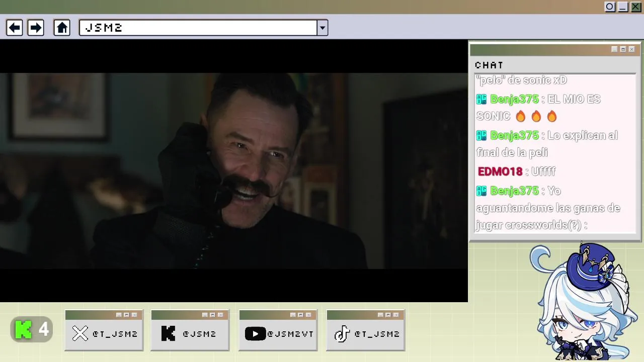Close the Kick @JSM2 mini window
Image resolution: width=644 pixels, height=362 pixels.
tap(220, 315)
